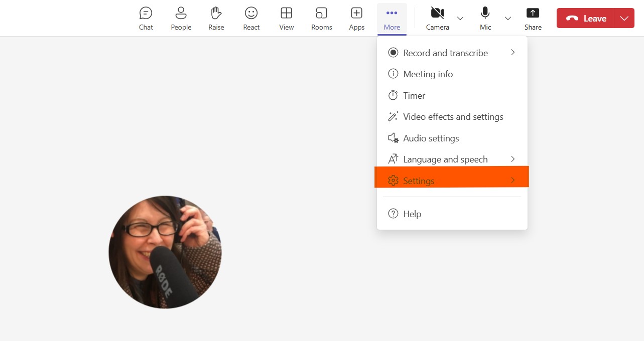This screenshot has width=644, height=341.
Task: Expand mic options dropdown arrow
Action: [508, 19]
